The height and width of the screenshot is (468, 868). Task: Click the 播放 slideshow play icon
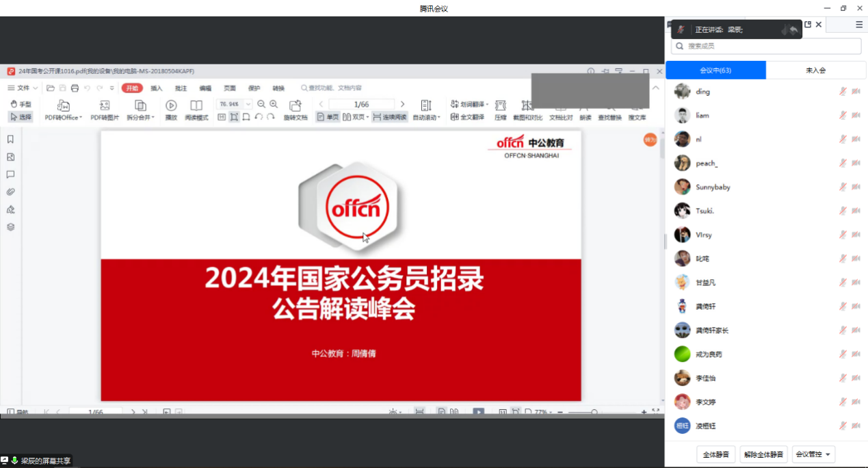[x=171, y=105]
